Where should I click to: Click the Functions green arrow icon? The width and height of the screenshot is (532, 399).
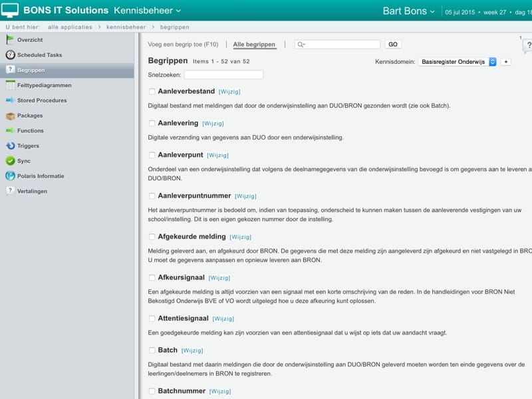click(10, 130)
